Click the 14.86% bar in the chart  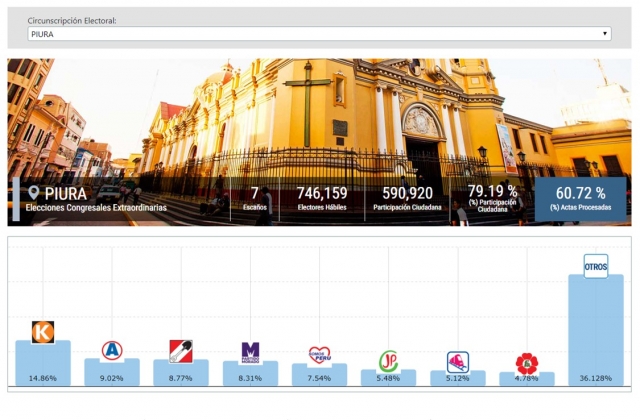point(43,365)
